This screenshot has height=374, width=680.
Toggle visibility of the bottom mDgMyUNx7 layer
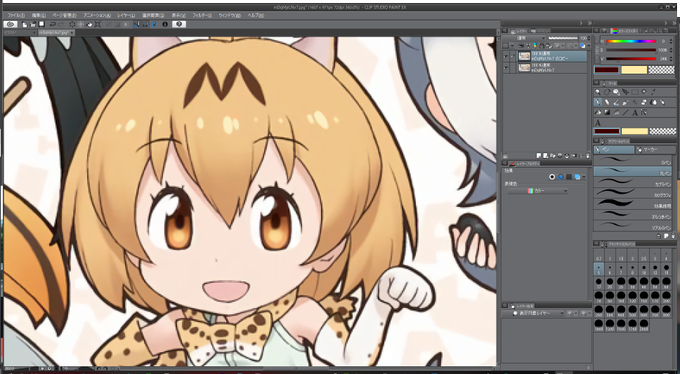click(506, 68)
